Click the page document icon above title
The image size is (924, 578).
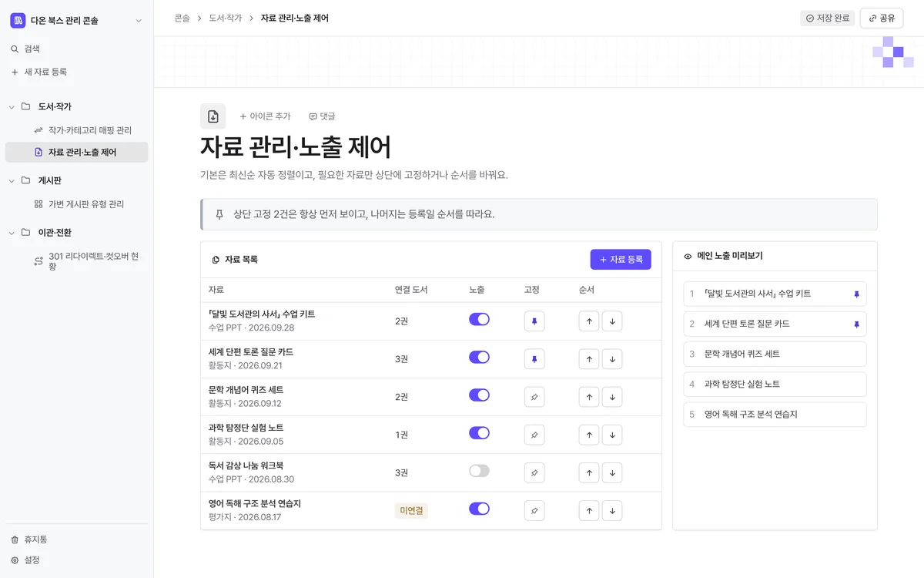(213, 116)
